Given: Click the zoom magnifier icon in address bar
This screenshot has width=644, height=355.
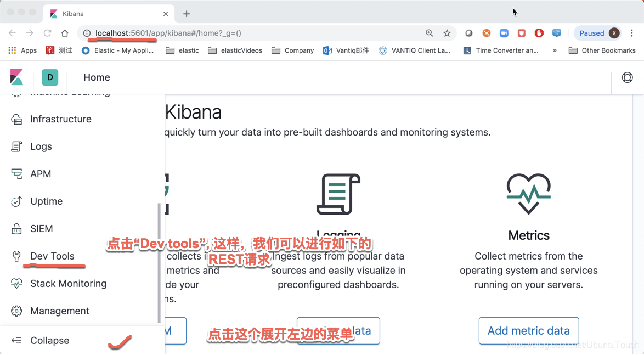Looking at the screenshot, I should coord(429,33).
